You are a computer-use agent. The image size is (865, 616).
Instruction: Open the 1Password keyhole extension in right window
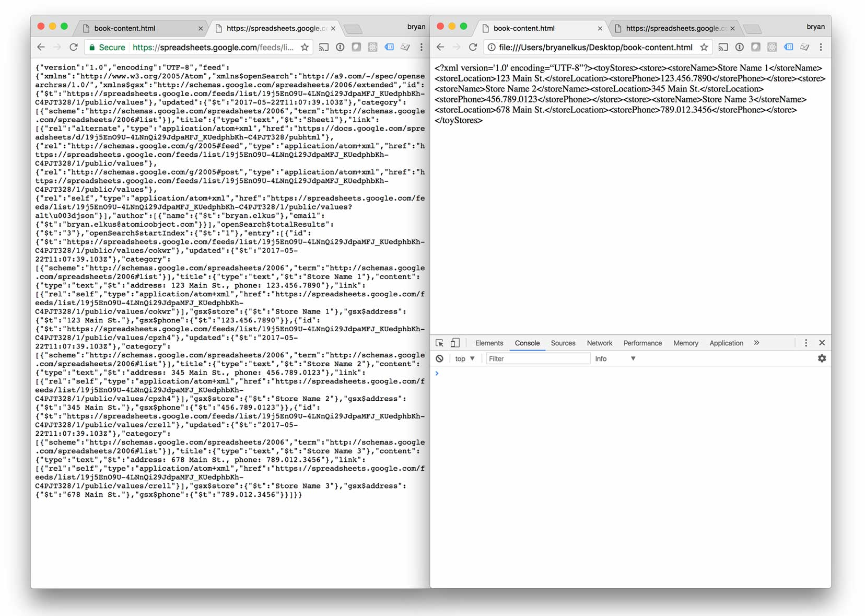(739, 48)
